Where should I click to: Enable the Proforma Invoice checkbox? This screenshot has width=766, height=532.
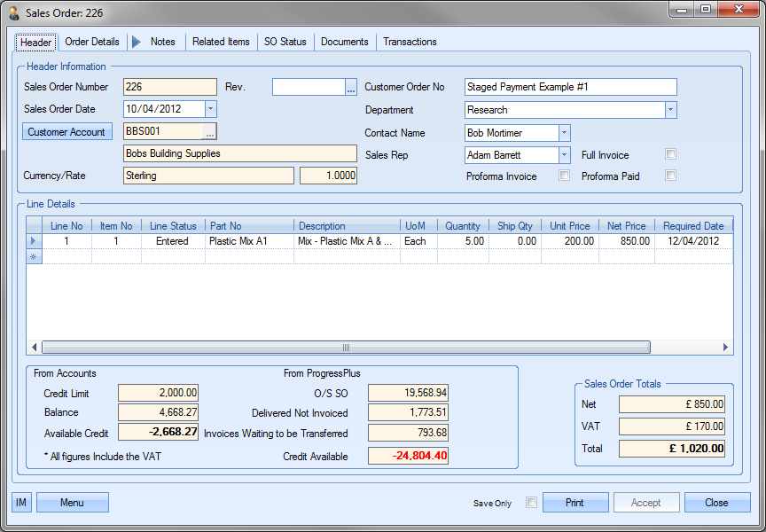point(564,176)
